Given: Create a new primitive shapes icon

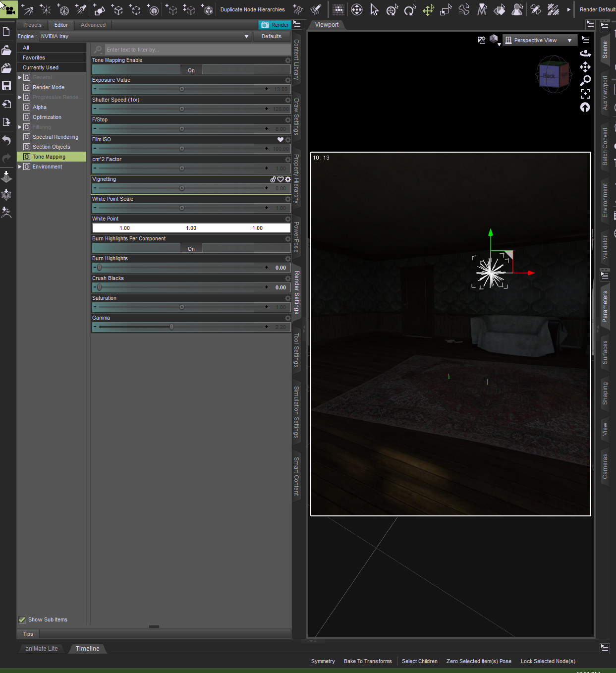Looking at the screenshot, I should pyautogui.click(x=99, y=9).
